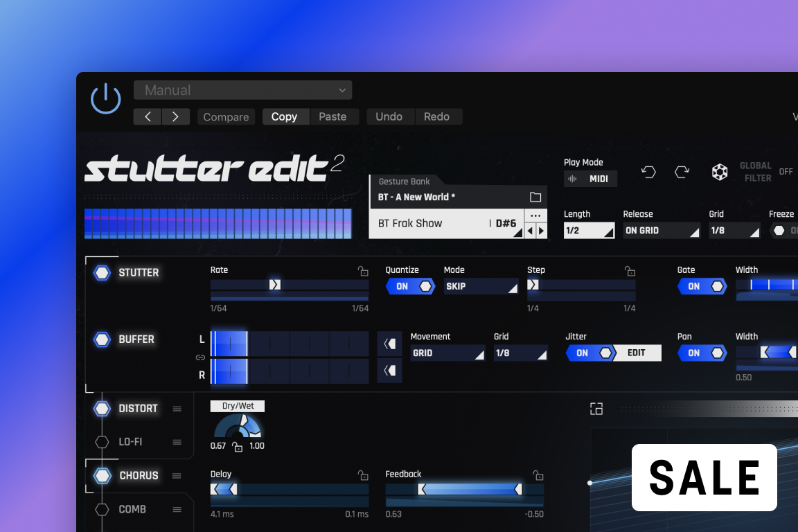The width and height of the screenshot is (798, 532).
Task: Click the Compare button
Action: [x=226, y=117]
